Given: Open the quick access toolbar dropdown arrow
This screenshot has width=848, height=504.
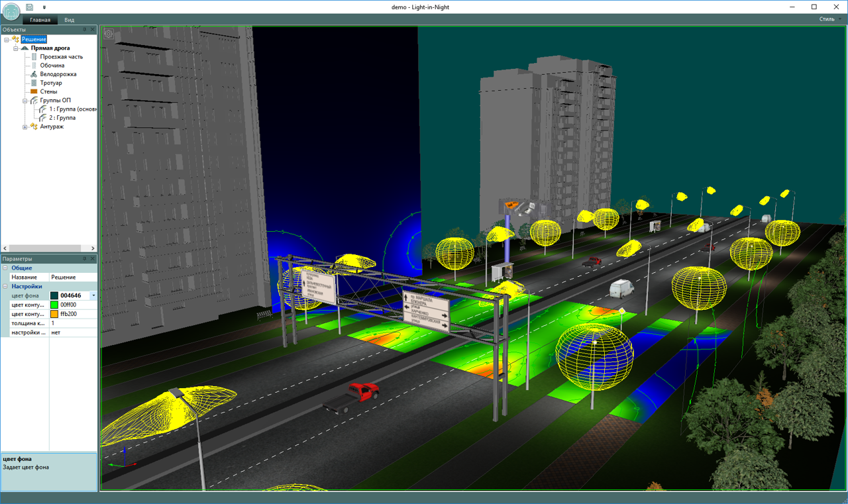Looking at the screenshot, I should [44, 7].
